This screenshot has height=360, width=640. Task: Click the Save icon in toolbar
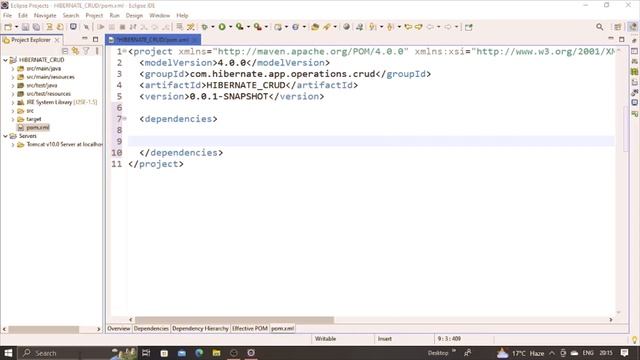pos(25,27)
